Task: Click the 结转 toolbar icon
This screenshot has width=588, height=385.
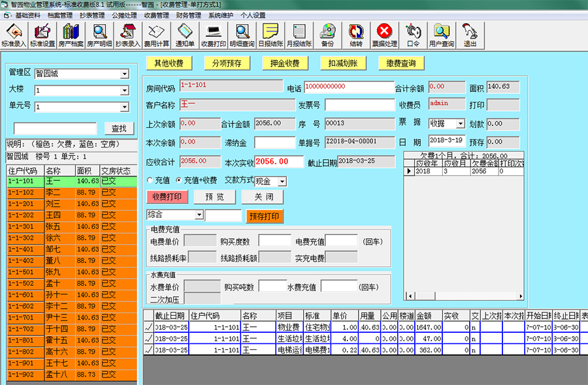Action: pyautogui.click(x=356, y=35)
